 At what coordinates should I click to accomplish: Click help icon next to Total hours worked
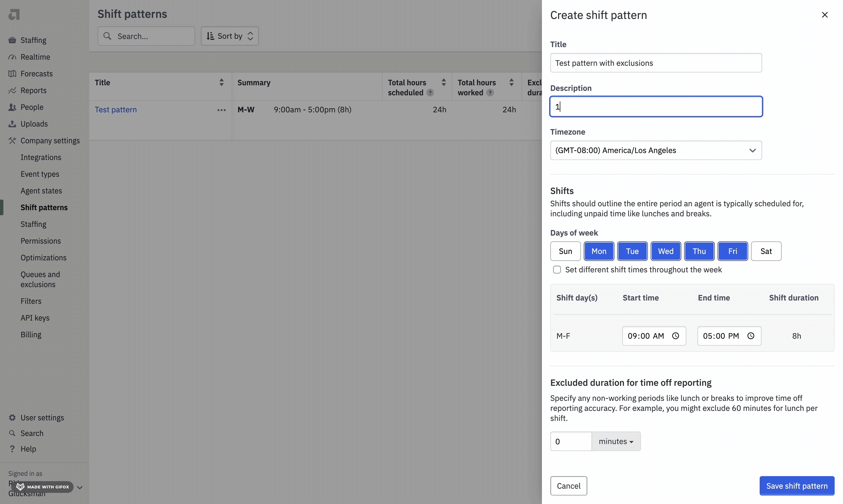(x=490, y=92)
